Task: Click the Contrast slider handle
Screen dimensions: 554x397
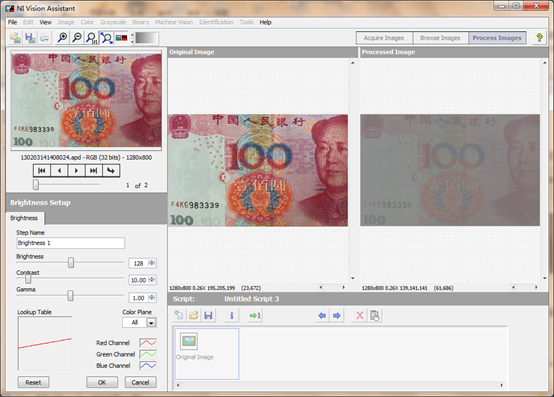Action: tap(28, 279)
